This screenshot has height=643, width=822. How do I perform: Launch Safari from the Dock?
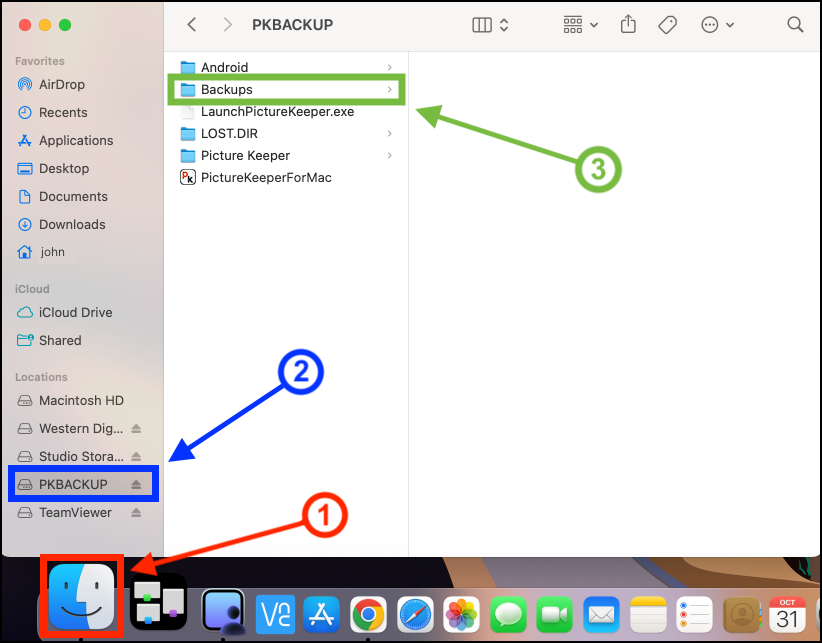click(x=415, y=614)
